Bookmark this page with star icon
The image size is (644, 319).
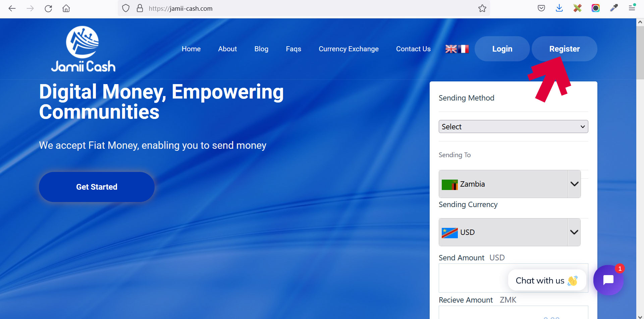[482, 8]
